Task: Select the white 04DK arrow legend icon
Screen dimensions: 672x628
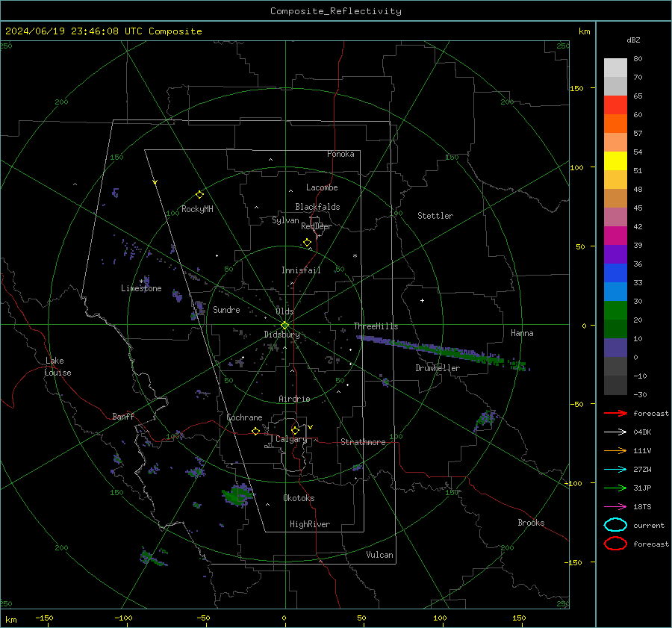Action: 615,432
